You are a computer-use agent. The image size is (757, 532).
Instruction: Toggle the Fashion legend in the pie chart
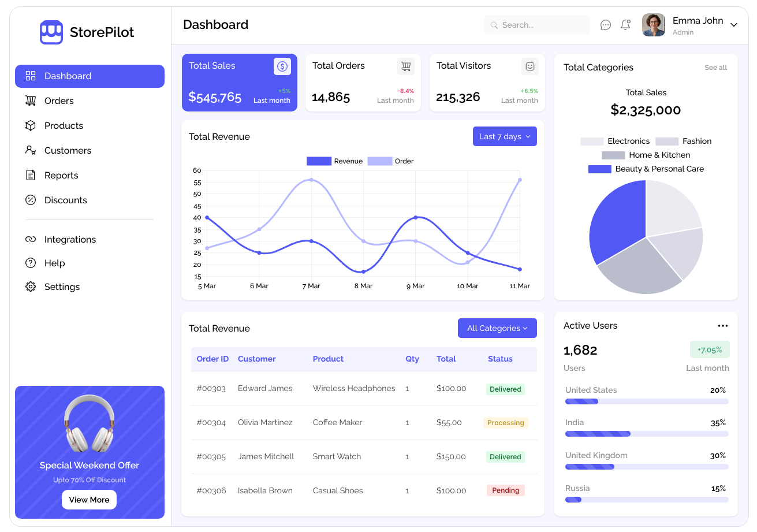tap(684, 141)
